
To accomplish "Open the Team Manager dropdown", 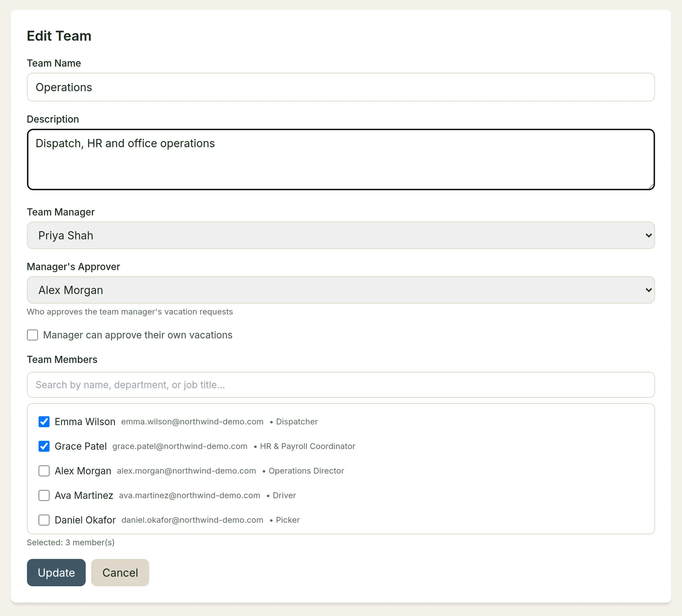I will coord(341,235).
